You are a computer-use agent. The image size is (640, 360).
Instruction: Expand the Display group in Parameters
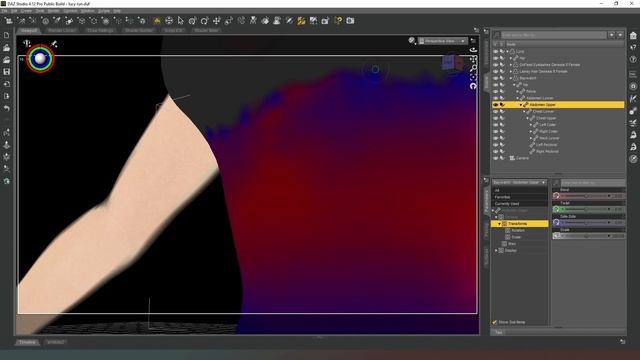pos(496,250)
